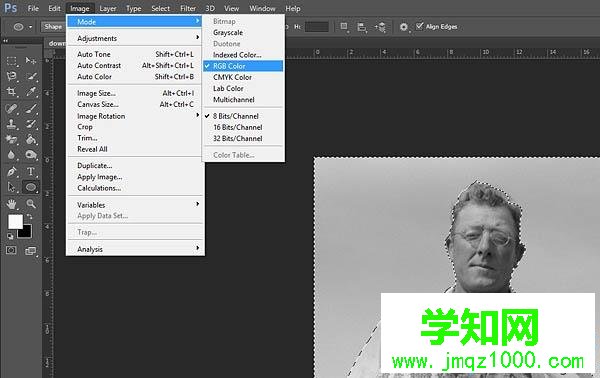This screenshot has width=600, height=378.
Task: Click the H: height input field
Action: point(316,27)
